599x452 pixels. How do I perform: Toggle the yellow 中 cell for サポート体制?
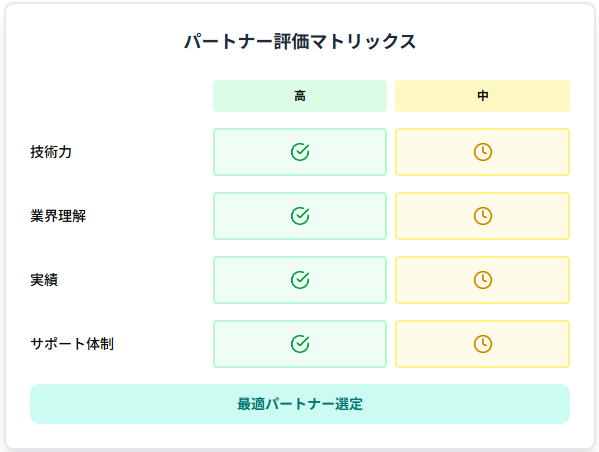(482, 344)
